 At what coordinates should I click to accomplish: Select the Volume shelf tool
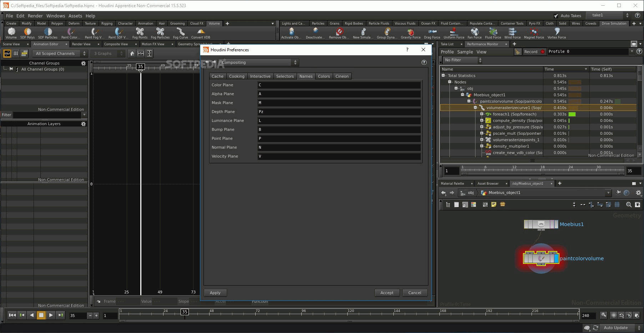[x=11, y=33]
